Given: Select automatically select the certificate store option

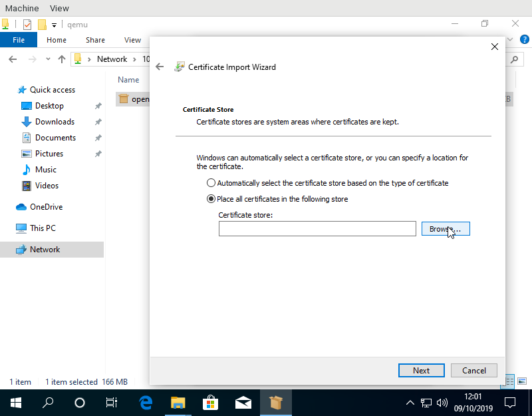Looking at the screenshot, I should point(211,183).
